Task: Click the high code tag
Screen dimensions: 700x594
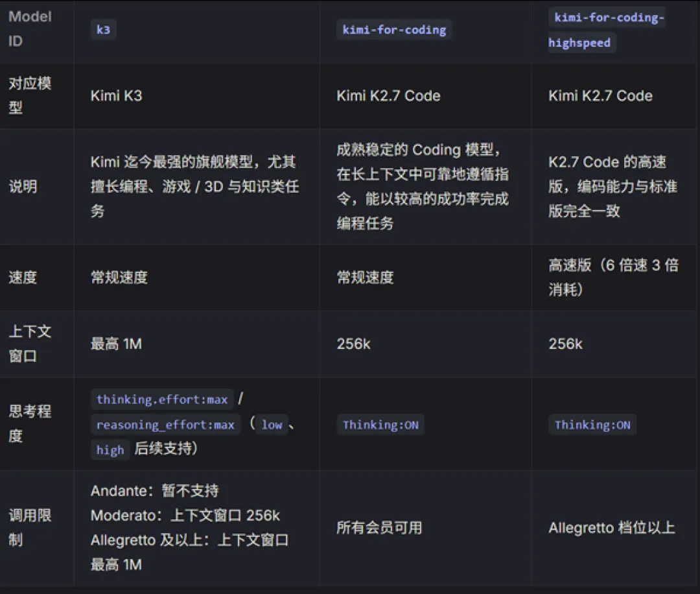Action: 110,449
